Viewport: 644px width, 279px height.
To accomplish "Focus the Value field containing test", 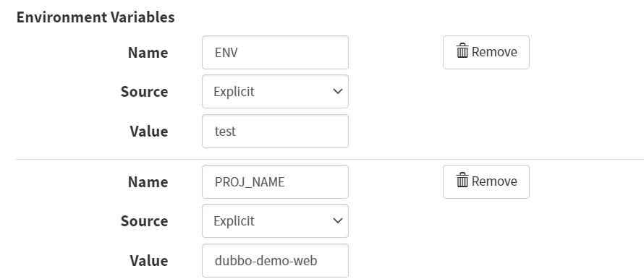I will [x=275, y=132].
